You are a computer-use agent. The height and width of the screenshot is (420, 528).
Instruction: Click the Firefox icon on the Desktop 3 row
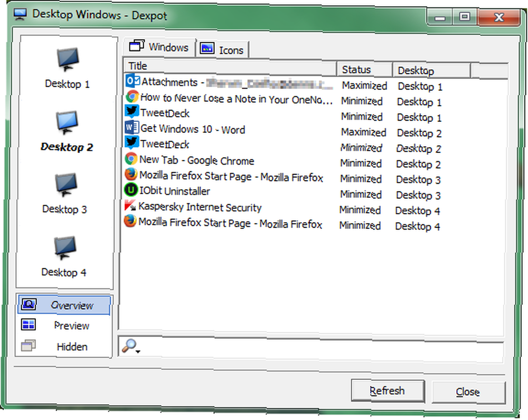coord(131,174)
